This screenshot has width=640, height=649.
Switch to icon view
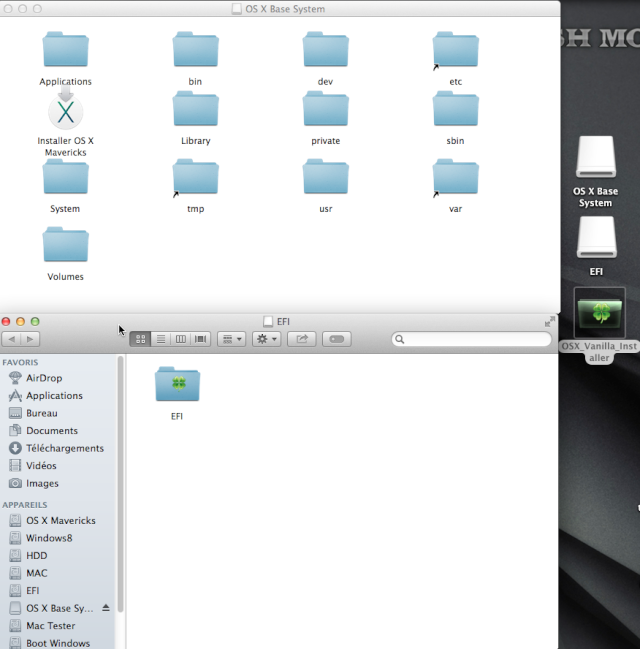pos(140,339)
